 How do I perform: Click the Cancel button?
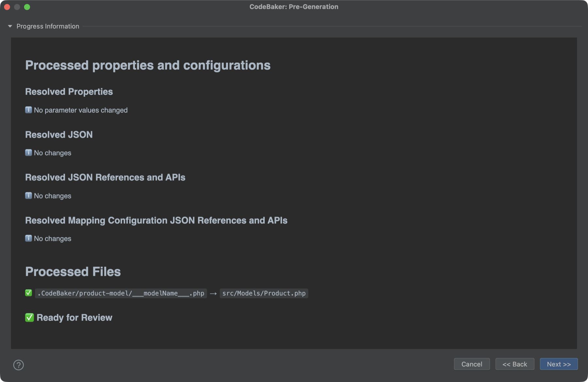(472, 364)
